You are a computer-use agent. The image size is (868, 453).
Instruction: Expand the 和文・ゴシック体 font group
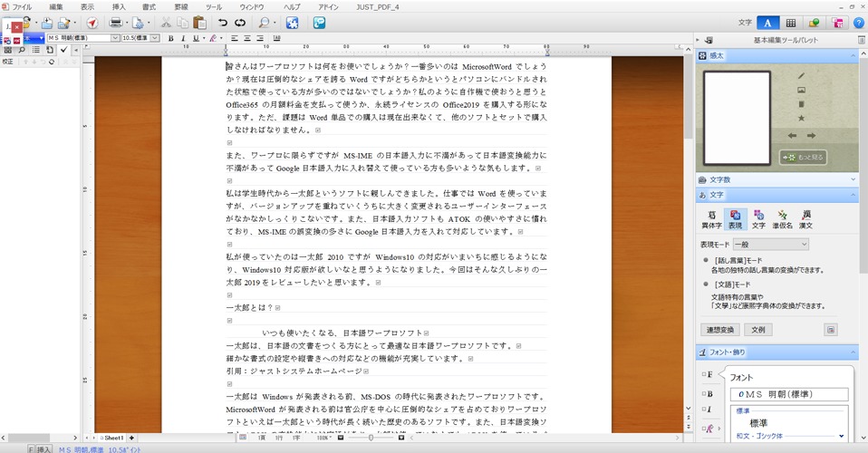(842, 436)
